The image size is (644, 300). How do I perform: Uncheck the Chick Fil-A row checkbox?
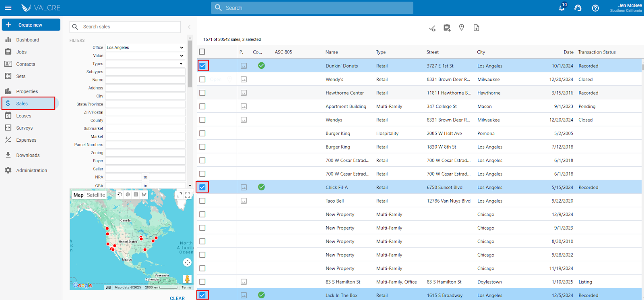coord(202,187)
